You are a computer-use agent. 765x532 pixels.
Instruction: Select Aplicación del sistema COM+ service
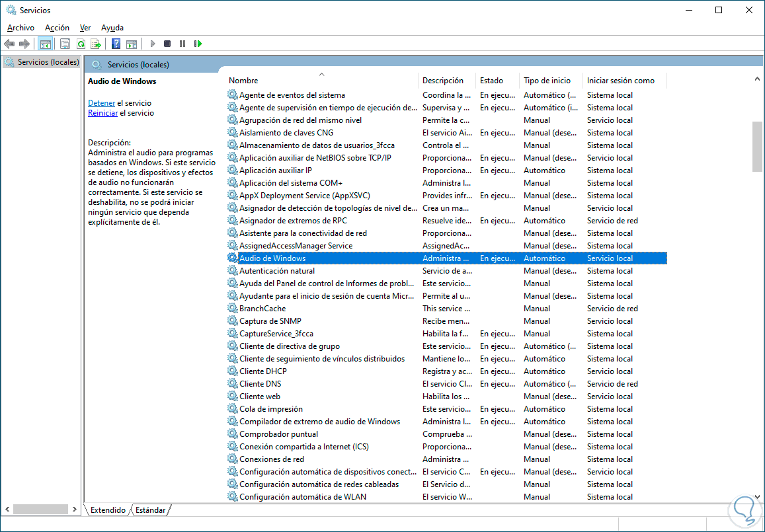(446, 183)
